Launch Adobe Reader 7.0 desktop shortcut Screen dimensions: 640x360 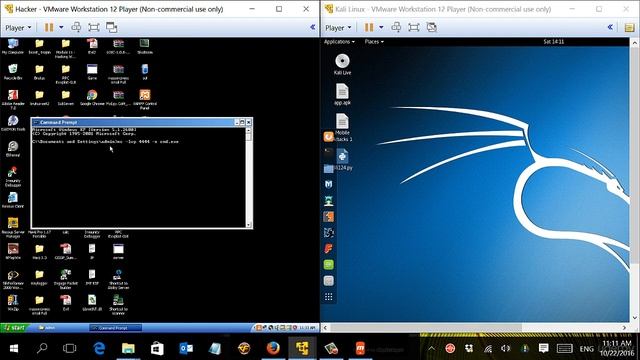coord(13,99)
